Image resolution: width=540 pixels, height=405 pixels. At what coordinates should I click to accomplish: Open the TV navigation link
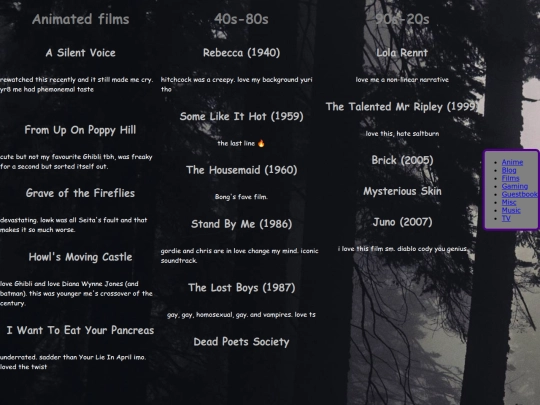[x=506, y=218]
